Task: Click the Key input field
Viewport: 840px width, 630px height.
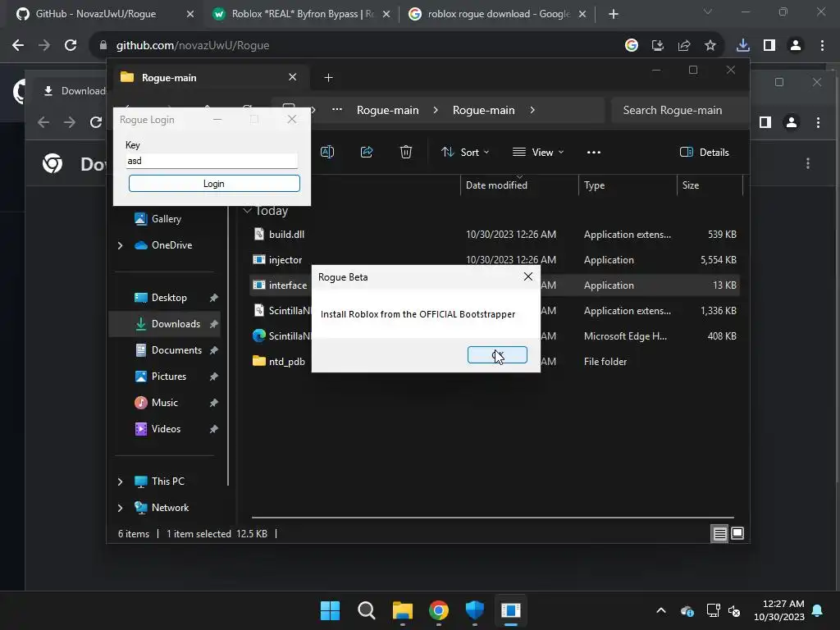Action: pos(212,161)
